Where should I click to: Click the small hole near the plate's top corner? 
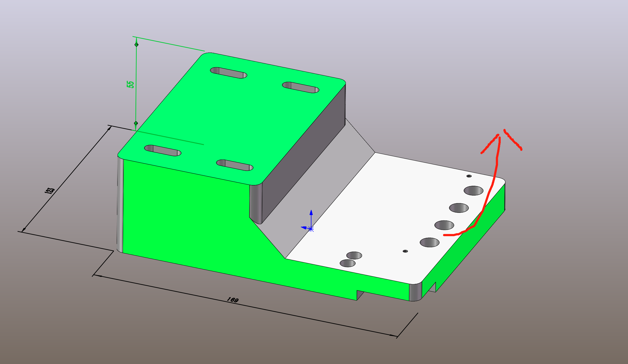[x=469, y=176]
